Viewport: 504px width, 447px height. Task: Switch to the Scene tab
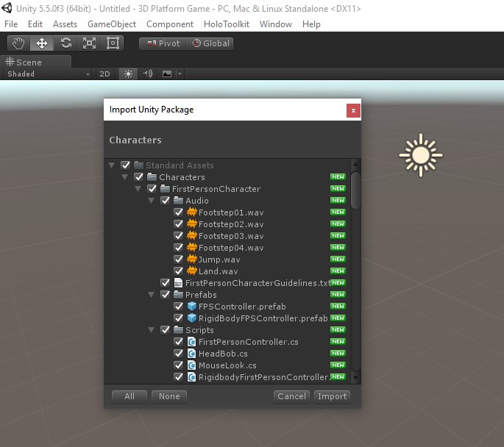35,62
